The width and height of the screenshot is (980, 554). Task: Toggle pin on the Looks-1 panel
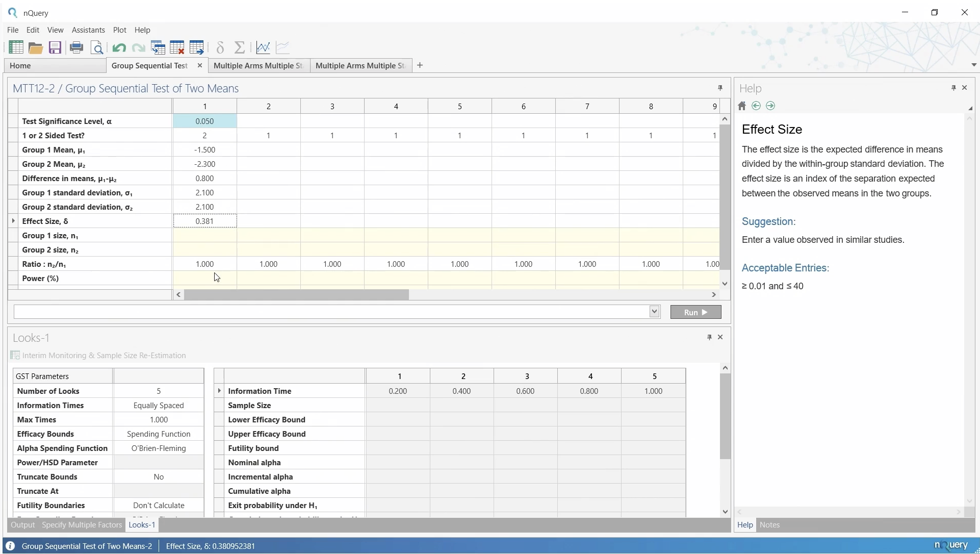click(709, 337)
